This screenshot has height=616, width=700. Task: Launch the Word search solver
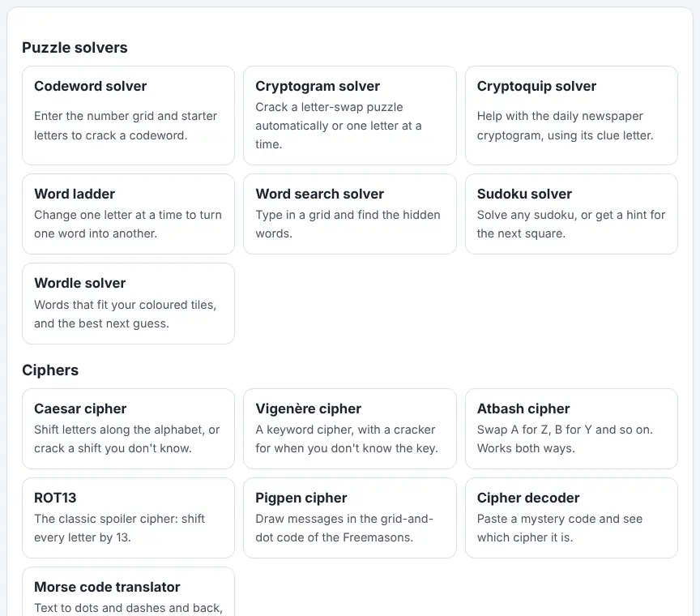(x=349, y=214)
